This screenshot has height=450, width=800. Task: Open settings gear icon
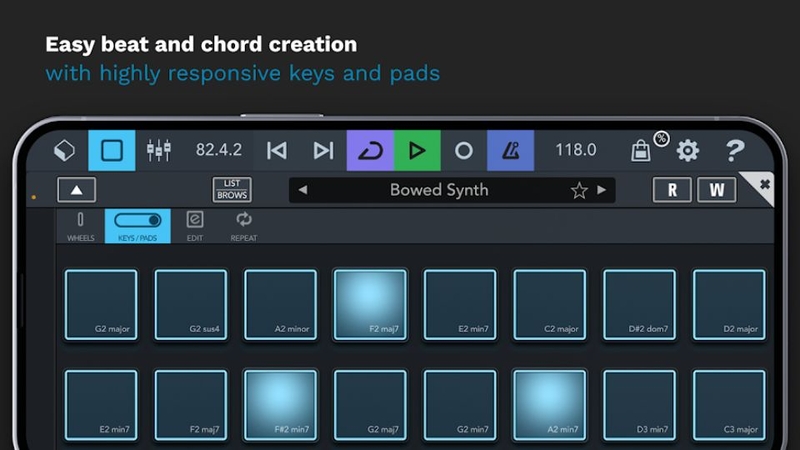point(688,151)
